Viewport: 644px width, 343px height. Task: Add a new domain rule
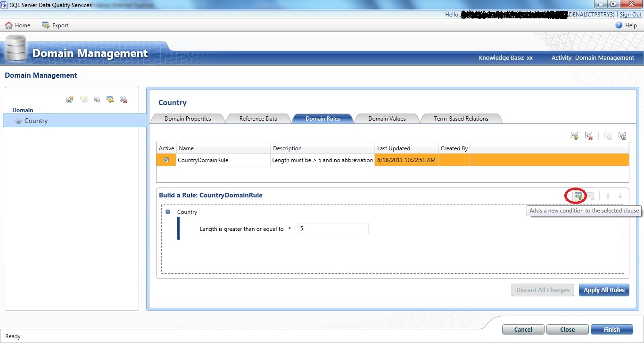(575, 136)
